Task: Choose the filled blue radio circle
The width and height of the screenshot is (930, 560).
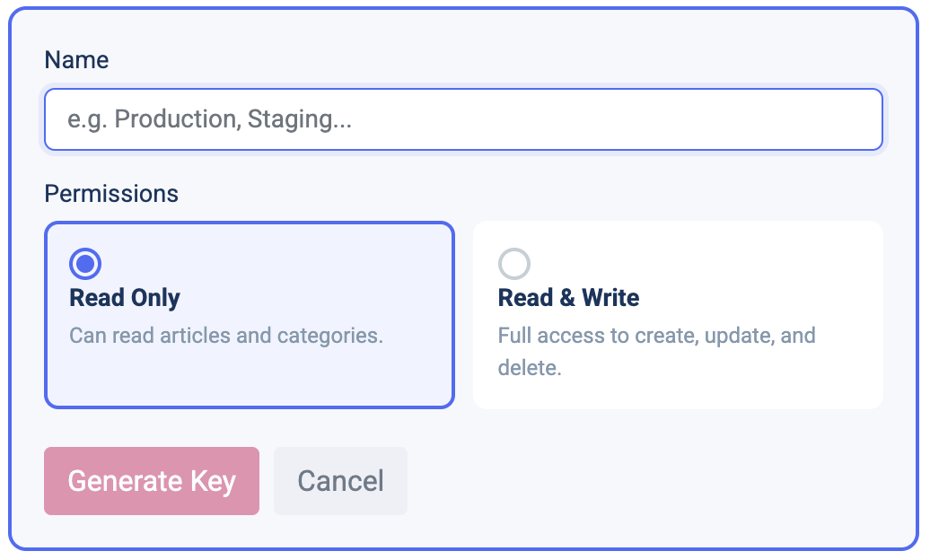Action: [85, 264]
